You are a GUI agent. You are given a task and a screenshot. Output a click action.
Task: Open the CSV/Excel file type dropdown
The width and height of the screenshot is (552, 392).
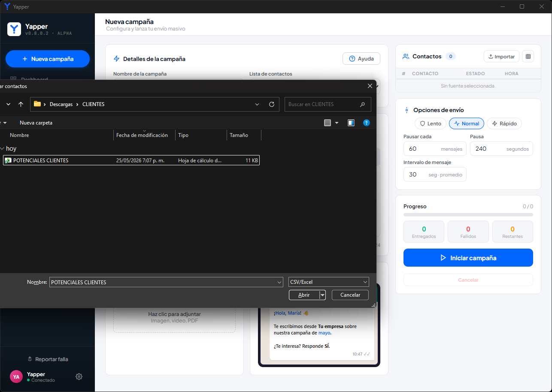click(x=329, y=282)
